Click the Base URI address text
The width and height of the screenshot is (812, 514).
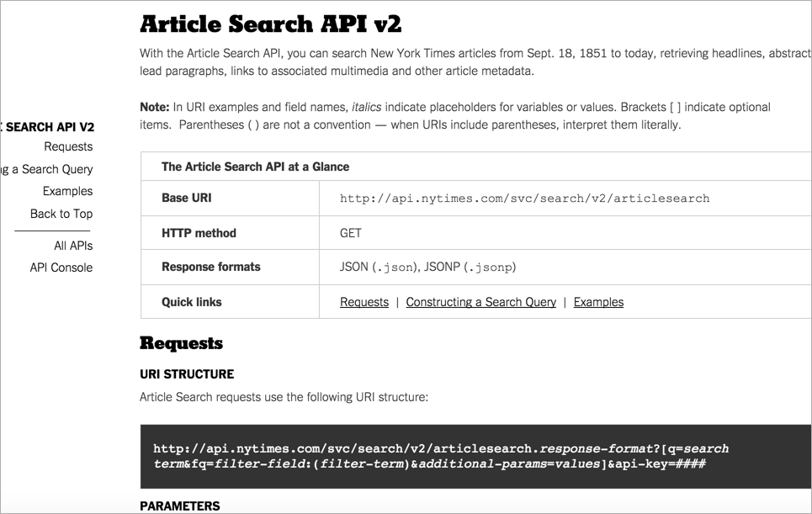tap(524, 199)
